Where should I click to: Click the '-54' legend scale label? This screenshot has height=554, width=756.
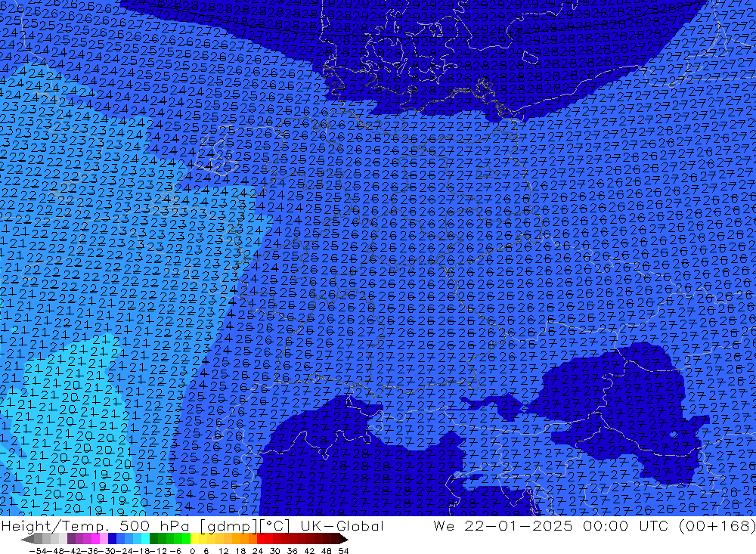pos(38,551)
